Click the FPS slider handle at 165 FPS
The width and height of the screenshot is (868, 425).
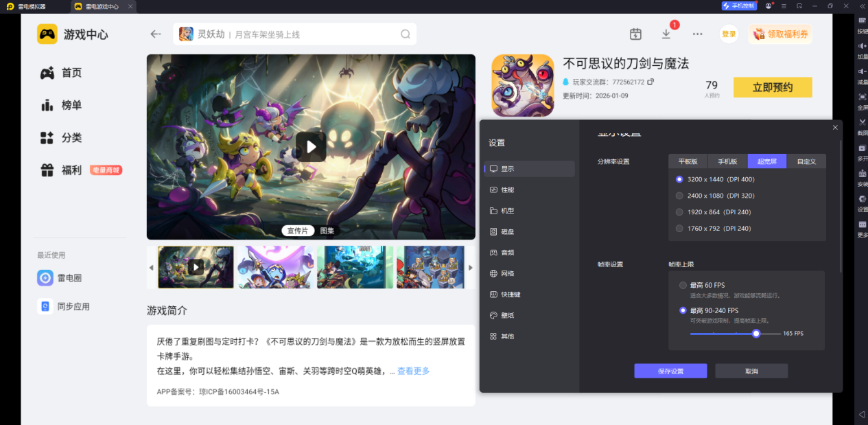(x=756, y=334)
